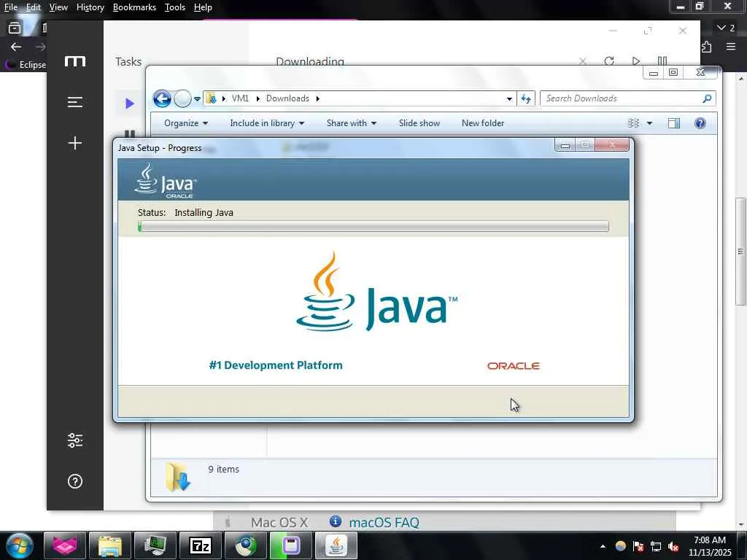Open the Edit menu

(x=33, y=7)
